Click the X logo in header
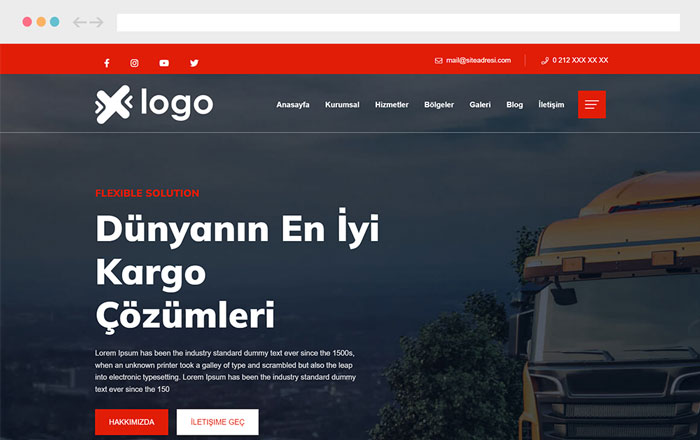This screenshot has height=440, width=700. [x=113, y=104]
